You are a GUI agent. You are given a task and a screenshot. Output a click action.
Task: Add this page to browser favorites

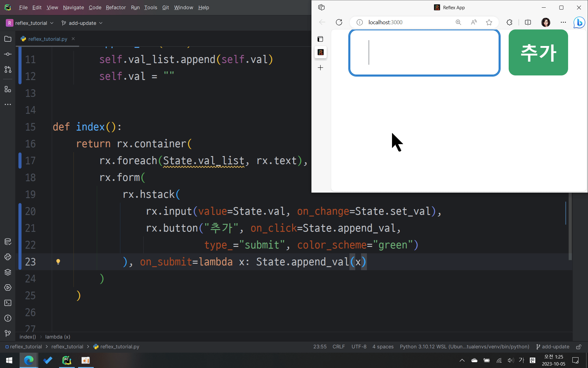click(489, 22)
